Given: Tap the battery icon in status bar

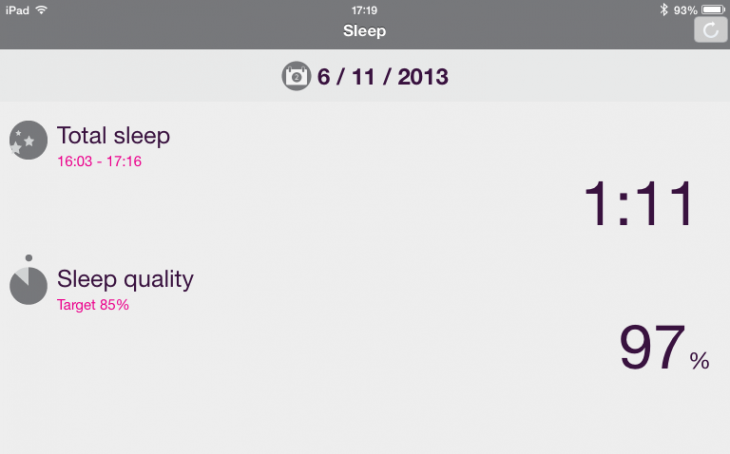Looking at the screenshot, I should tap(713, 9).
